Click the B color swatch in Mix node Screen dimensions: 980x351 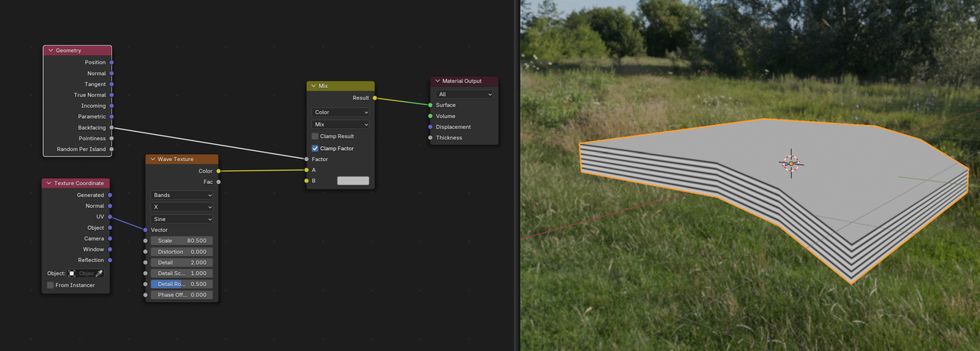pyautogui.click(x=353, y=181)
